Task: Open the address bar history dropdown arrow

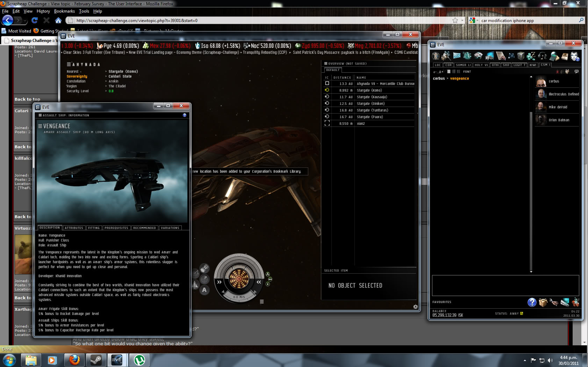Action: coord(462,21)
